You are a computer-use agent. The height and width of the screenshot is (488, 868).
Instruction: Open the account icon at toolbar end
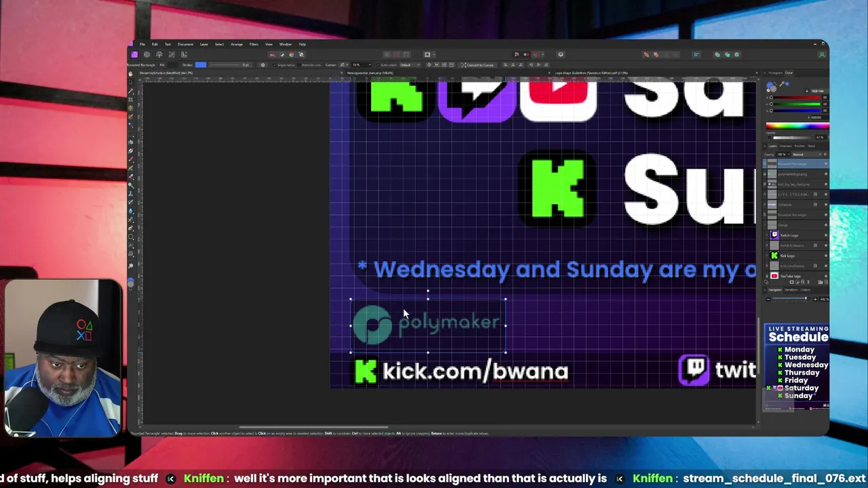[x=822, y=54]
